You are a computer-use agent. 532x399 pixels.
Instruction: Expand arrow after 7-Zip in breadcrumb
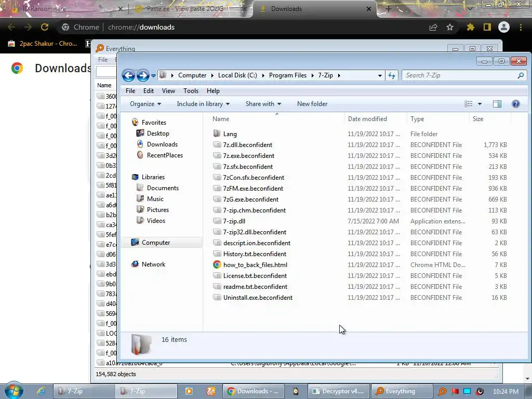pos(339,75)
